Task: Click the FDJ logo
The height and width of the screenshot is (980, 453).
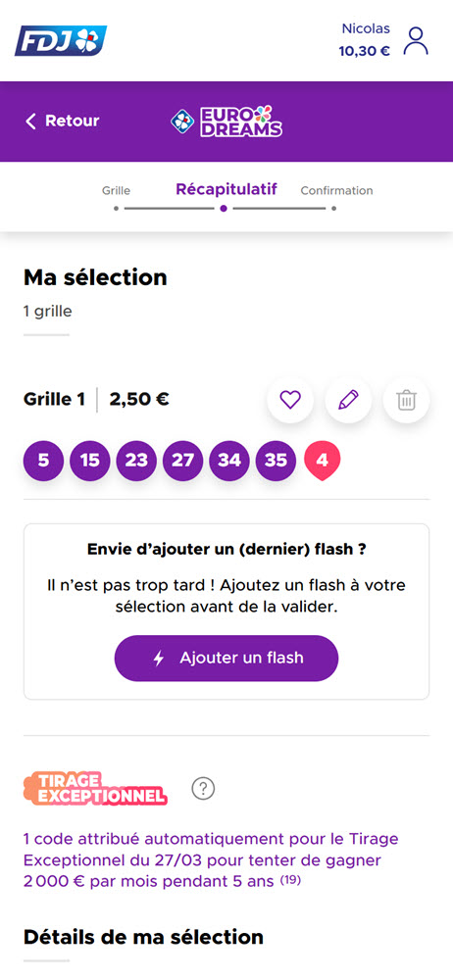Action: click(x=61, y=40)
